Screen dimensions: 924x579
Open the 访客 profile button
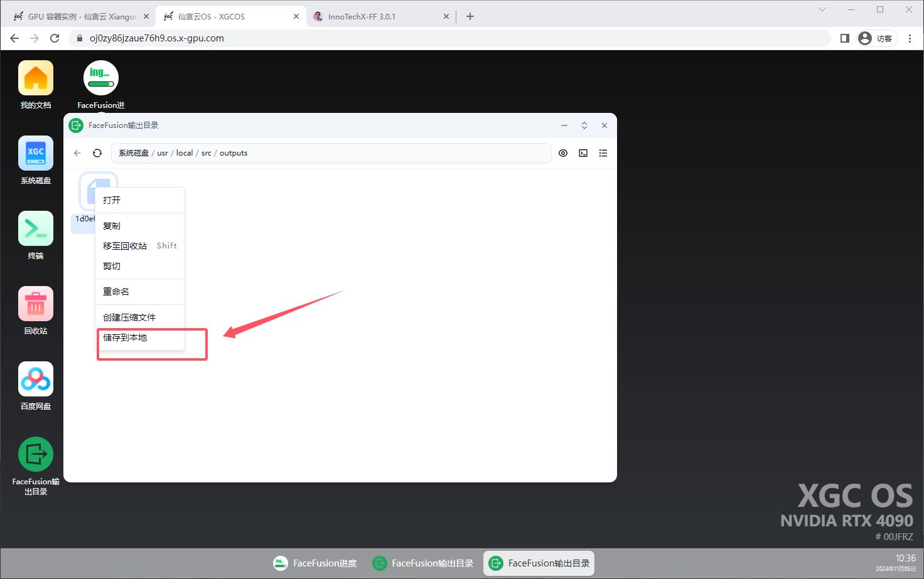pos(877,38)
